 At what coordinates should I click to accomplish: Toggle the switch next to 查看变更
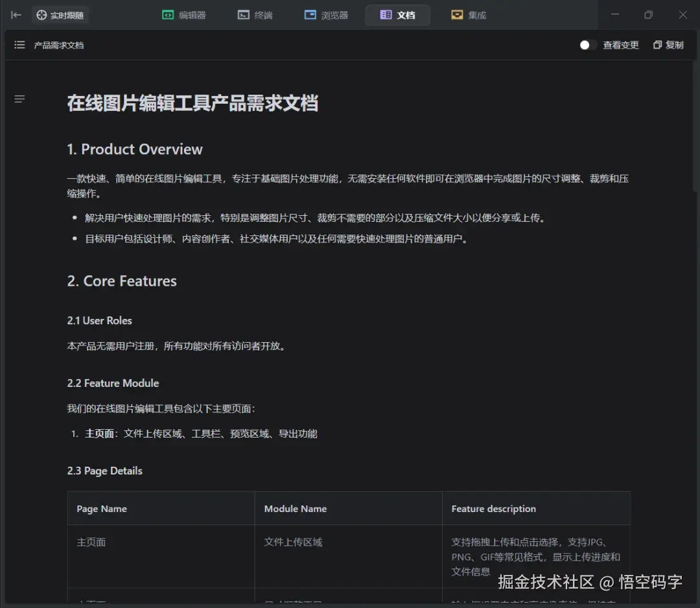(x=588, y=45)
